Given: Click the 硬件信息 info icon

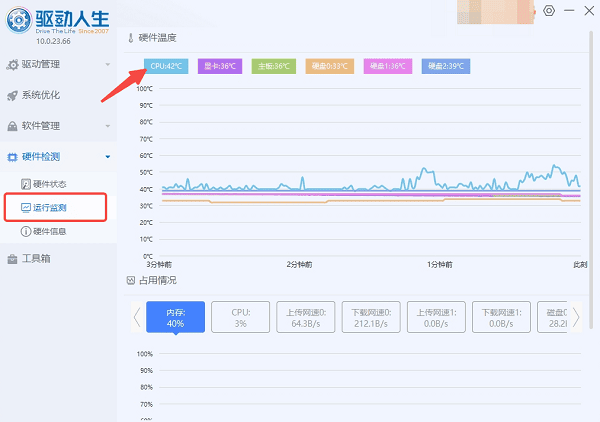Looking at the screenshot, I should 25,231.
